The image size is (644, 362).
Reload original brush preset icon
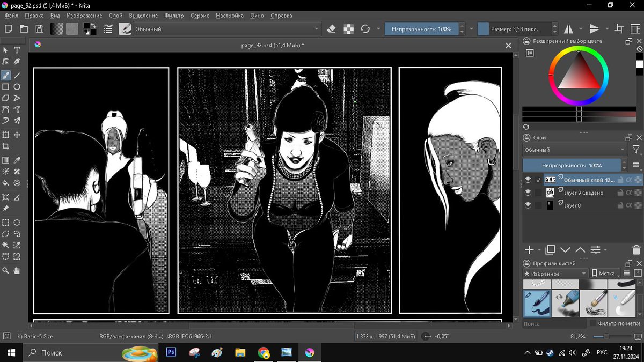(x=365, y=29)
